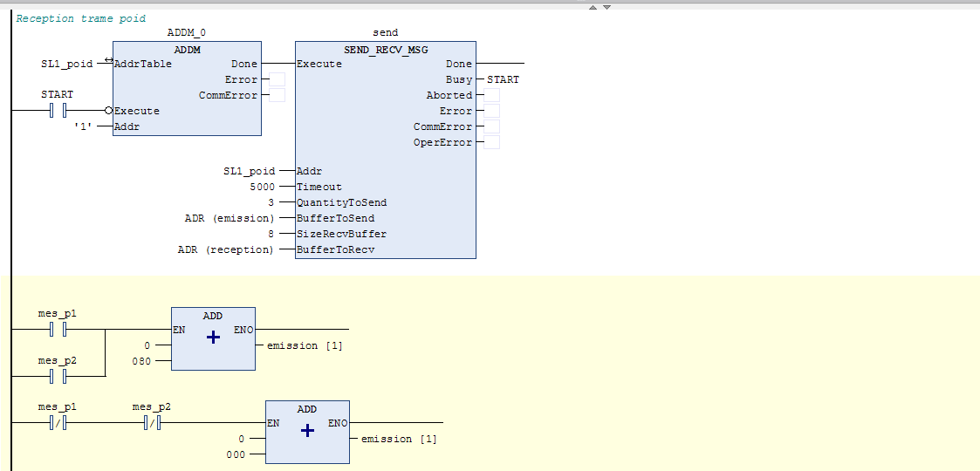
Task: Click empty Error output box of ADDM
Action: coord(277,79)
